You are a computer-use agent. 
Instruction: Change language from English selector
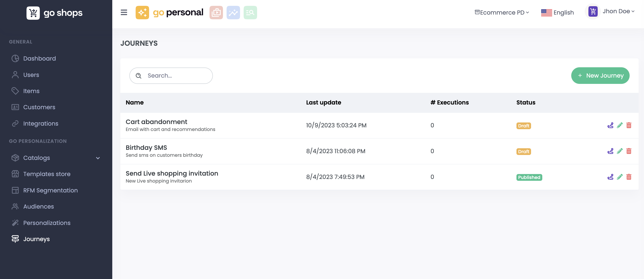(557, 13)
